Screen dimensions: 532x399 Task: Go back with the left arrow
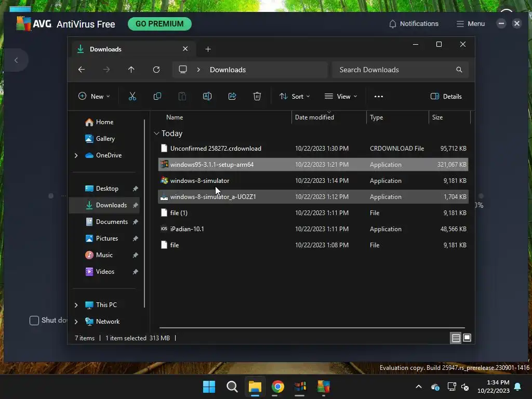point(82,70)
